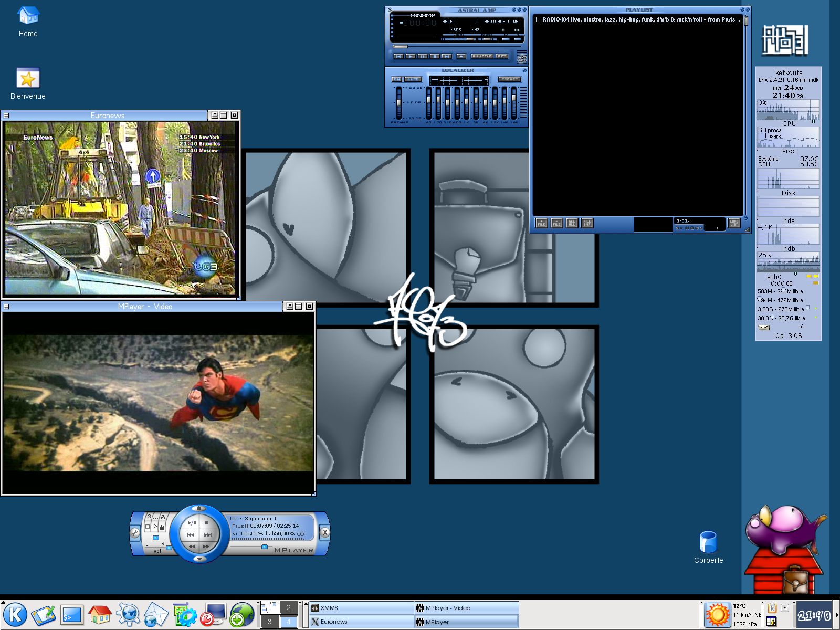Expand the hidden panel arrow at right edge
This screenshot has width=840, height=630.
point(836,615)
